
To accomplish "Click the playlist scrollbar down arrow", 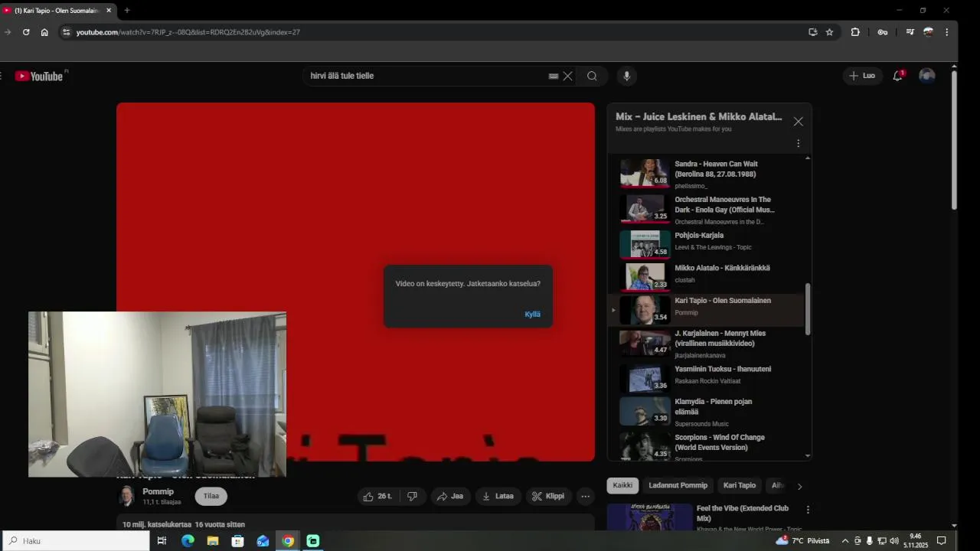I will click(x=808, y=455).
